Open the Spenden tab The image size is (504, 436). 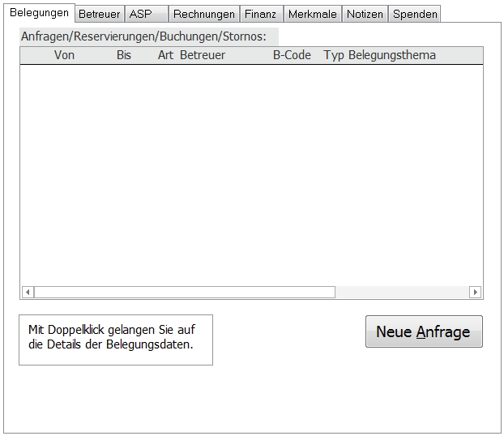(415, 14)
